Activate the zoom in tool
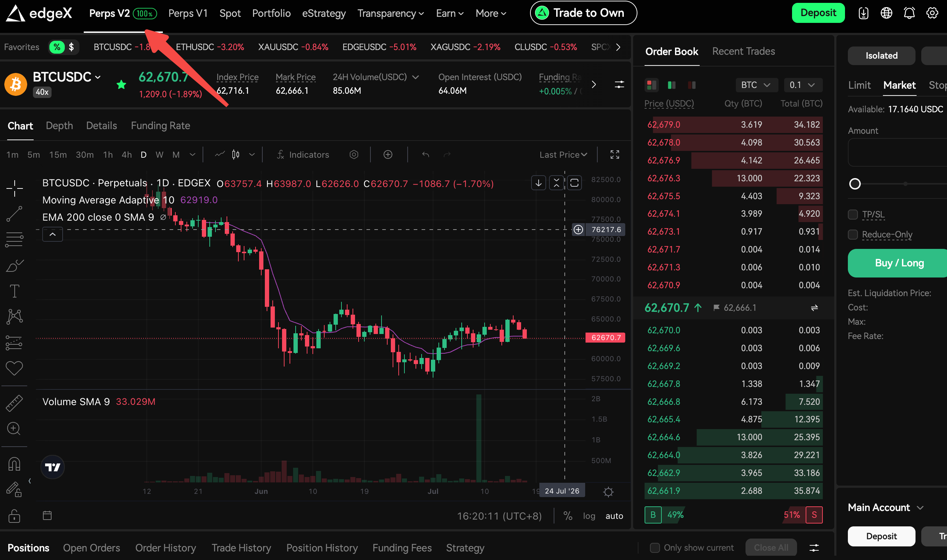The height and width of the screenshot is (560, 947). 14,429
